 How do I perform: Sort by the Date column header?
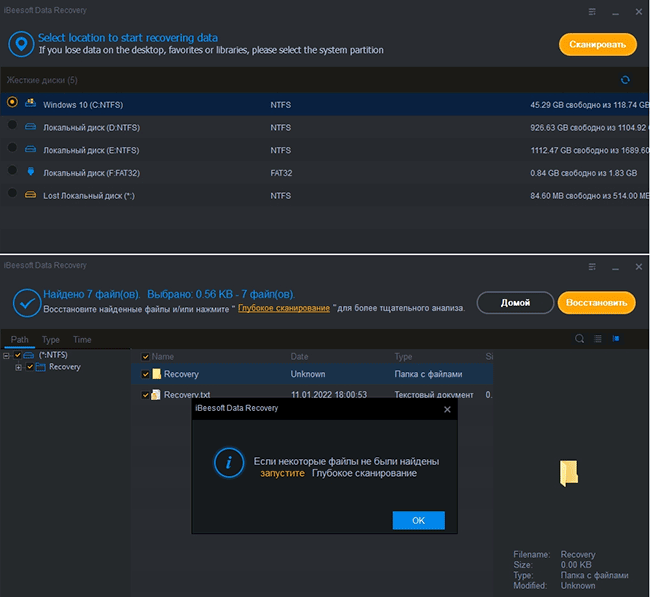click(x=299, y=357)
